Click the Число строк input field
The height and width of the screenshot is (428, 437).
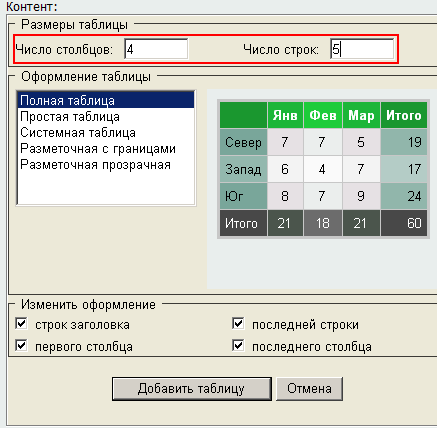click(x=362, y=49)
